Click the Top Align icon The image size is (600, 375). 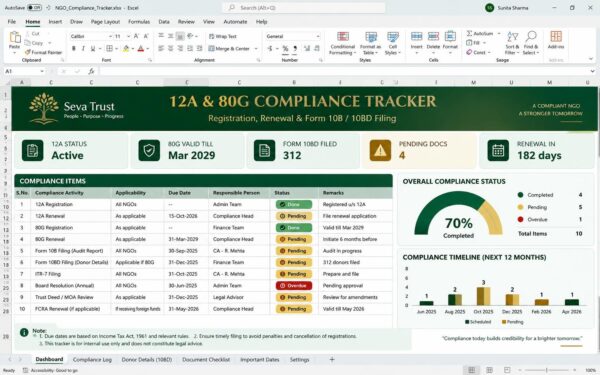coord(161,36)
